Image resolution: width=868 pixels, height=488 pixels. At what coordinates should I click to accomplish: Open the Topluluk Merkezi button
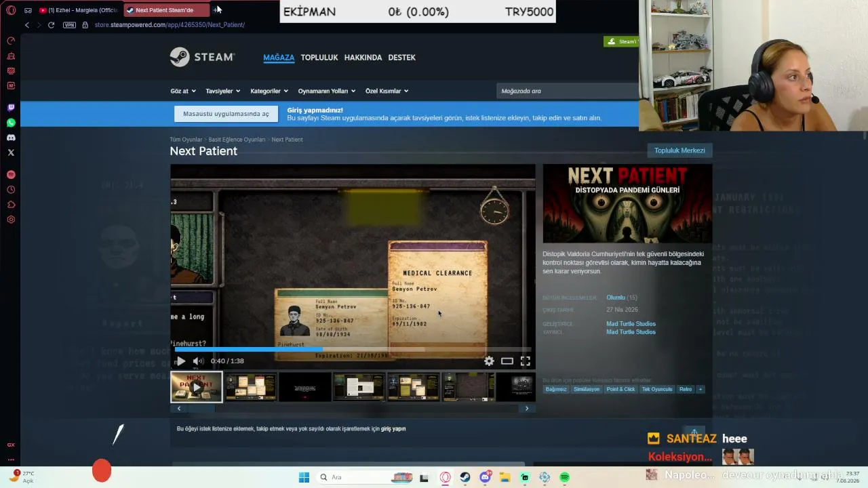pos(679,150)
